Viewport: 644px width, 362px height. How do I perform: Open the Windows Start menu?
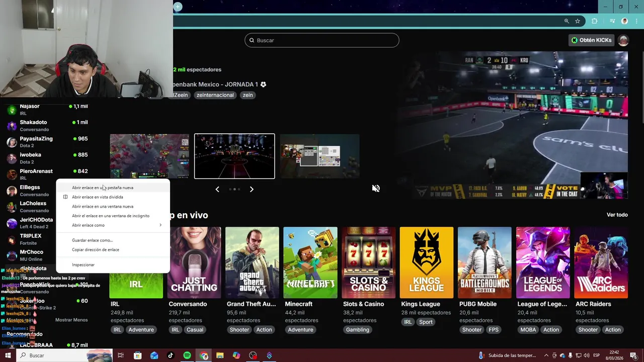click(x=8, y=355)
